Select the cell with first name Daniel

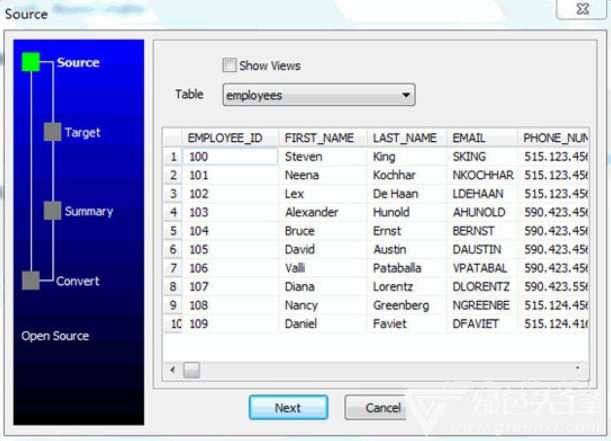(323, 324)
